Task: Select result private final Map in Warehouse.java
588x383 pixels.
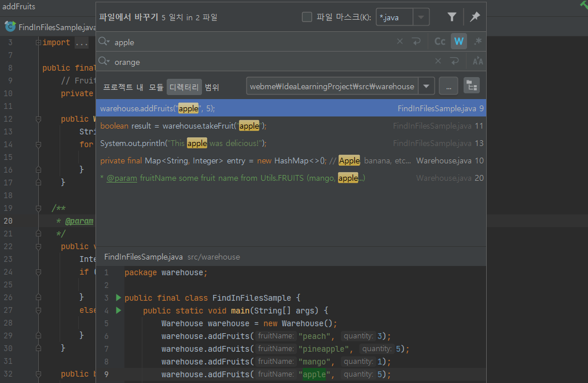Action: click(x=291, y=161)
